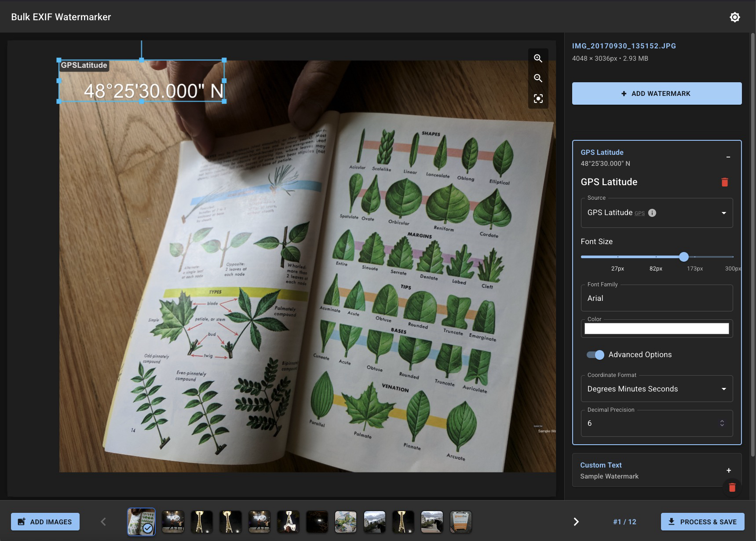Click the 'Custom Text' panel title
Screen dimensions: 756x541
pyautogui.click(x=601, y=465)
